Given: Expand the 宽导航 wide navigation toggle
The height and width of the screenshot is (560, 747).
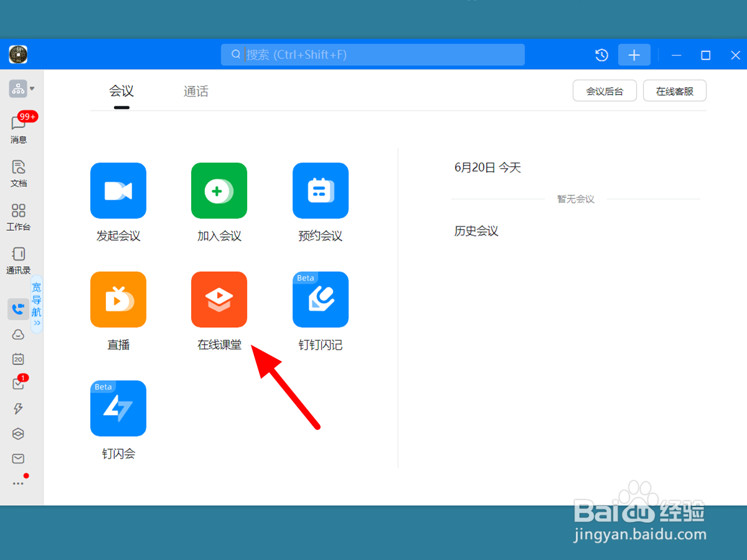Looking at the screenshot, I should [37, 304].
